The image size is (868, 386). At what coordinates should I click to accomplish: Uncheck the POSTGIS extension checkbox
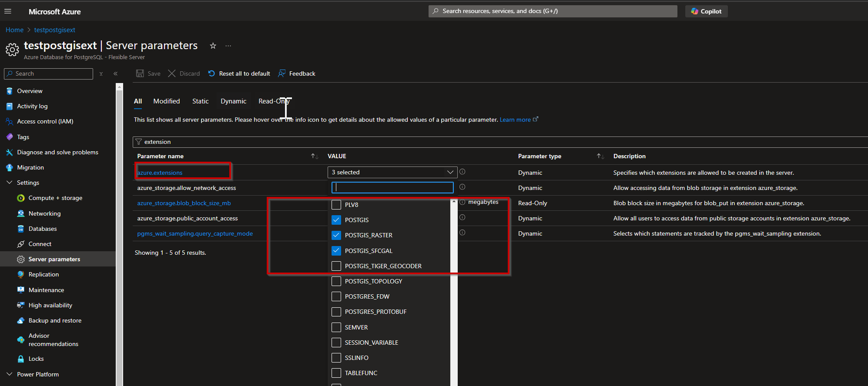(x=336, y=220)
